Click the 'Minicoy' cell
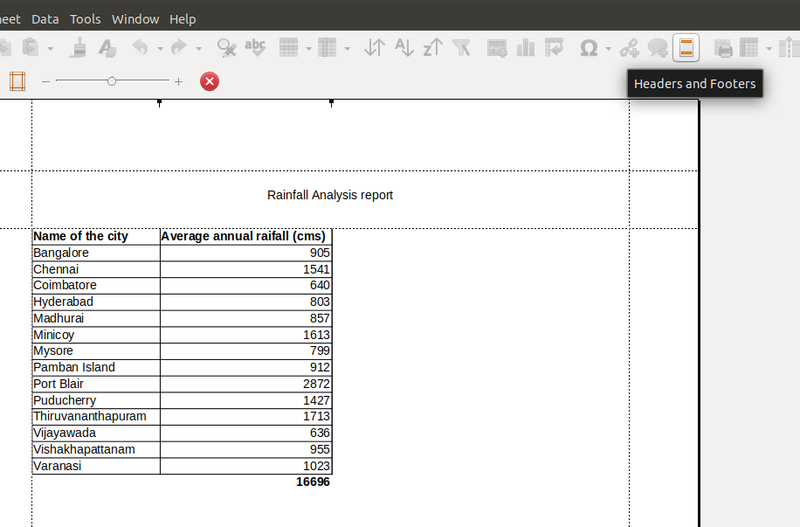The width and height of the screenshot is (800, 527). coord(96,335)
